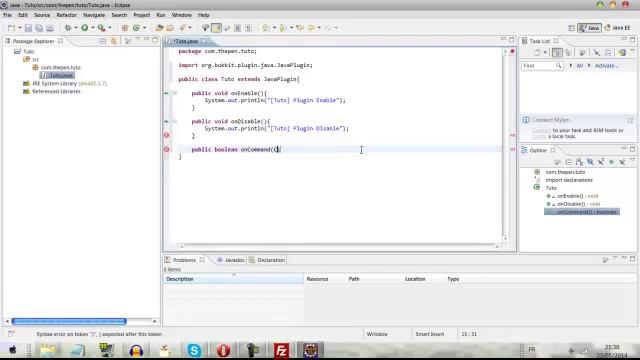Screen dimensions: 640x360
Task: Open the File menu
Action: (7, 15)
